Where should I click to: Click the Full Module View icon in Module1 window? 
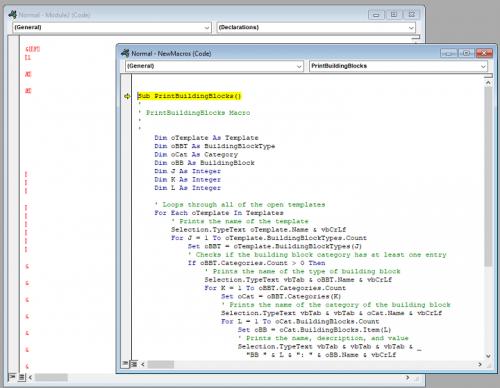coord(21,377)
